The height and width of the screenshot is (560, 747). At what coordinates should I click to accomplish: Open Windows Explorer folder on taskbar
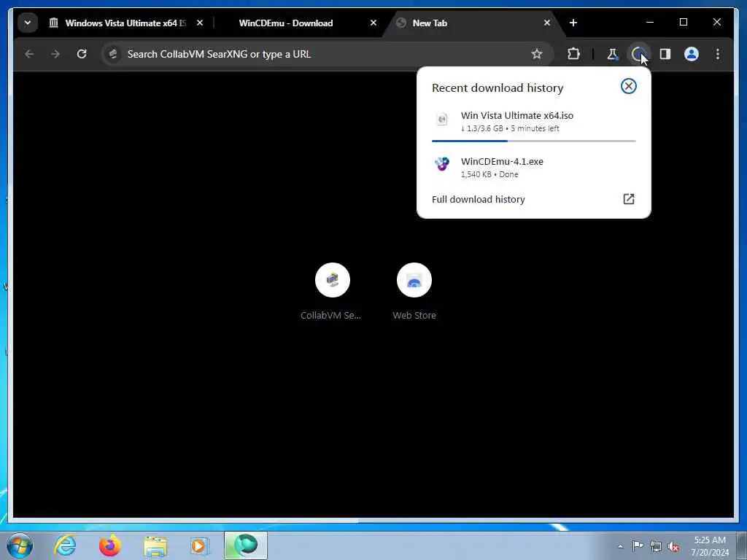[155, 546]
